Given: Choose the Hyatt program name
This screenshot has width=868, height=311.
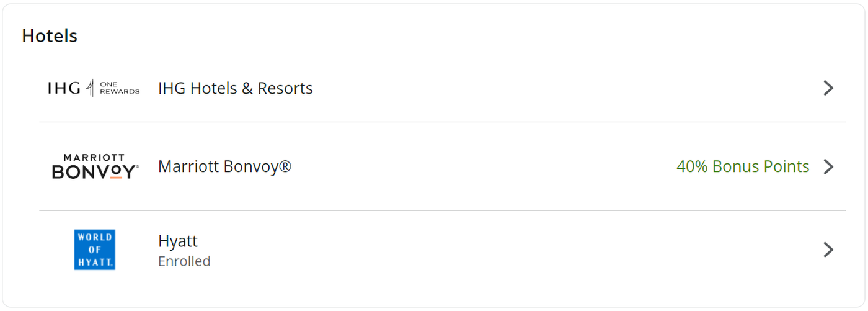Looking at the screenshot, I should [x=178, y=241].
